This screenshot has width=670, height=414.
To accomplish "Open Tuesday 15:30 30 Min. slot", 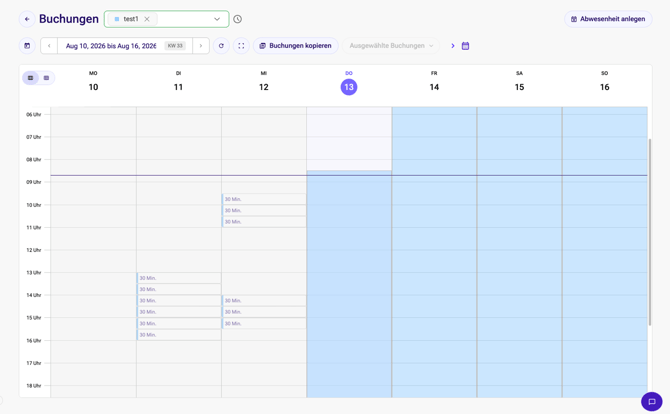I will 179,335.
